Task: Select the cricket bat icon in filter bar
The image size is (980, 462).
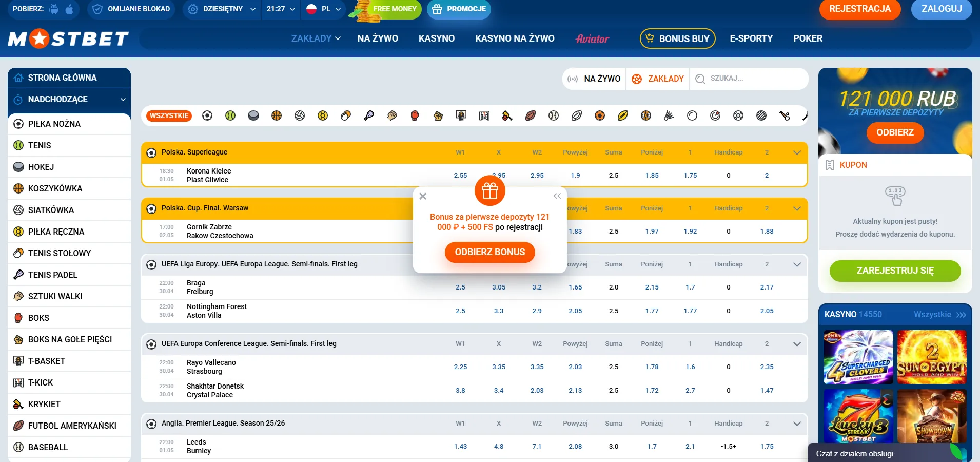Action: [507, 115]
